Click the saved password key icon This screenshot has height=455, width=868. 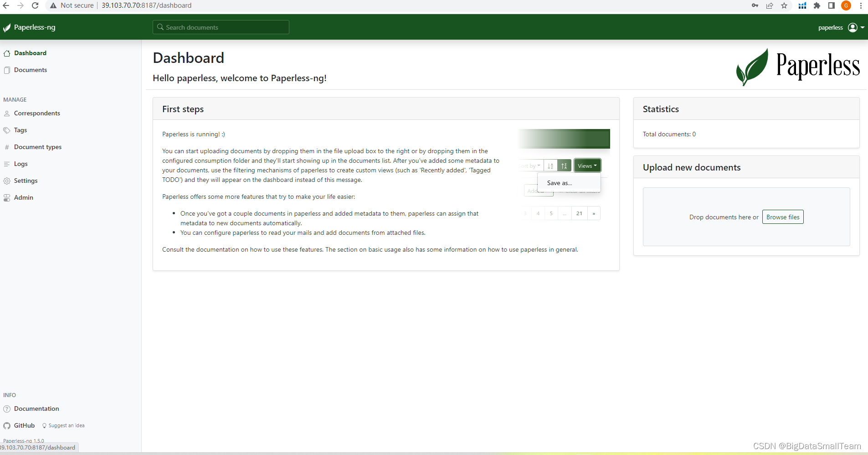(755, 5)
